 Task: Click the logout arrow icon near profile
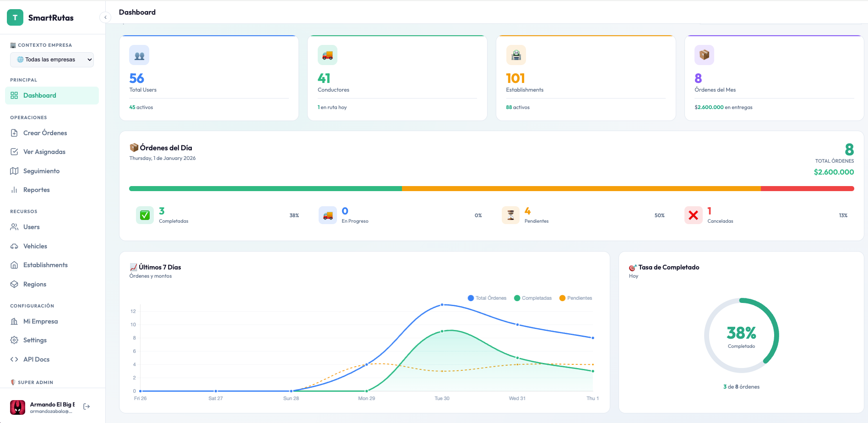pos(86,406)
